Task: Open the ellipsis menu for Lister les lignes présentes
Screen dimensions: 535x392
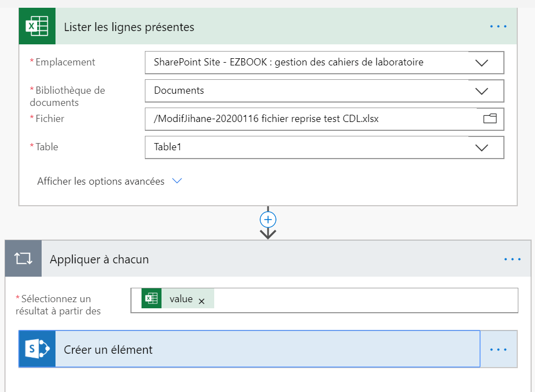Action: 498,27
